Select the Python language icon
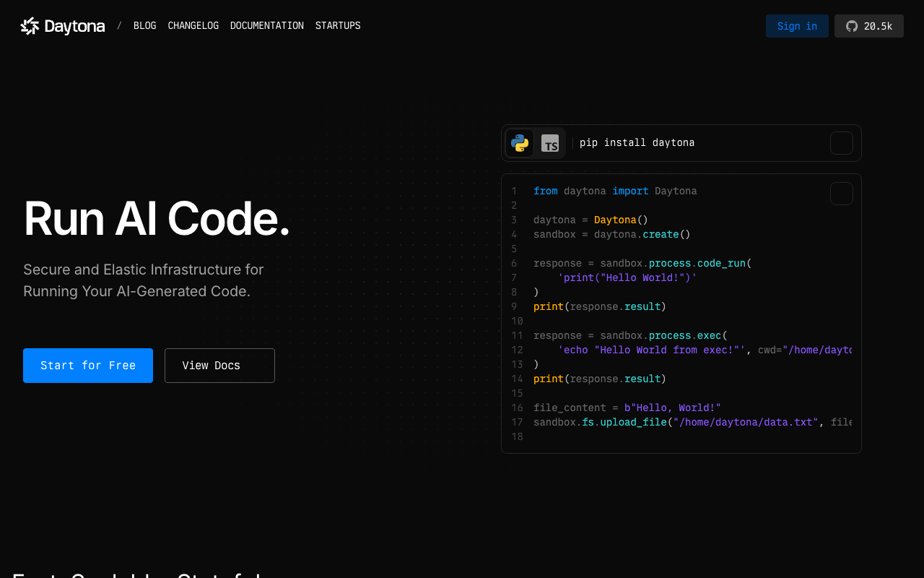Image resolution: width=924 pixels, height=578 pixels. tap(520, 143)
